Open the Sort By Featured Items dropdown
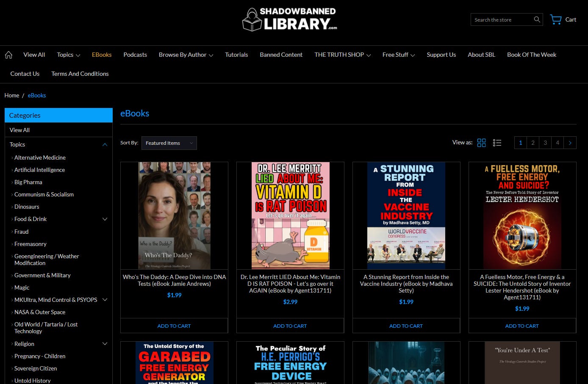The height and width of the screenshot is (384, 588). [x=169, y=143]
